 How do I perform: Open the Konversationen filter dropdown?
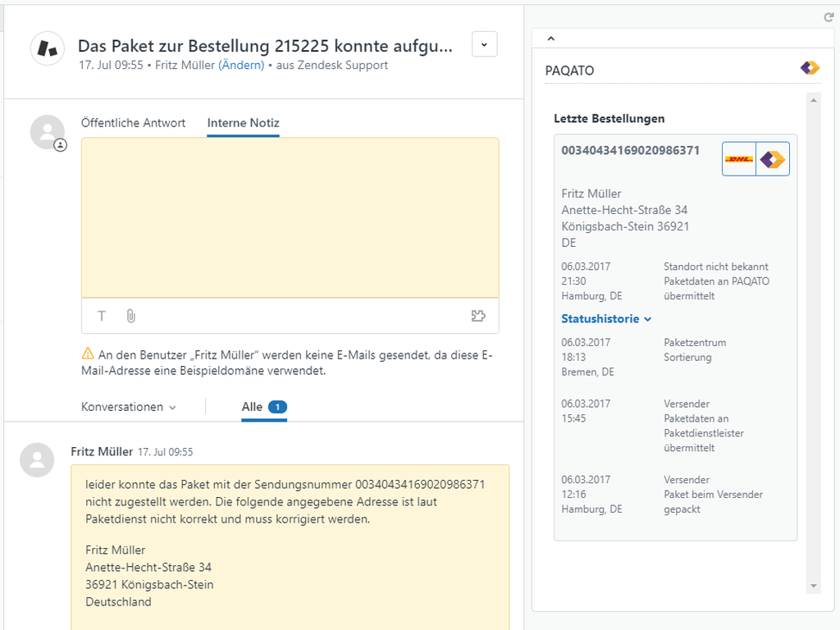tap(129, 407)
